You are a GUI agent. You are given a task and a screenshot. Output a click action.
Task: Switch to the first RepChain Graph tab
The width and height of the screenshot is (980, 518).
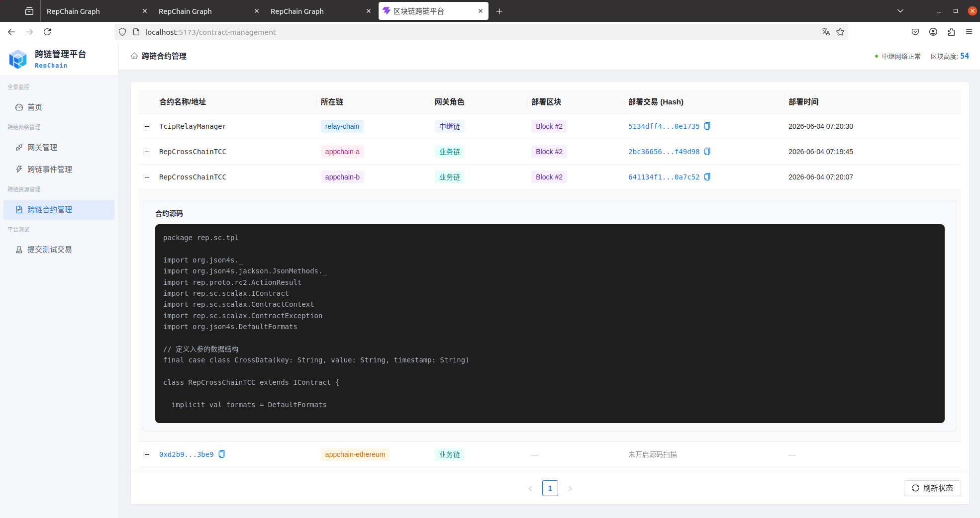point(90,11)
